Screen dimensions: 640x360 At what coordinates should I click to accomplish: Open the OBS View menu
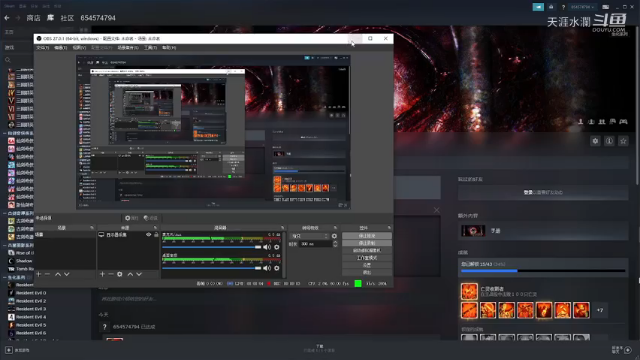(79, 48)
